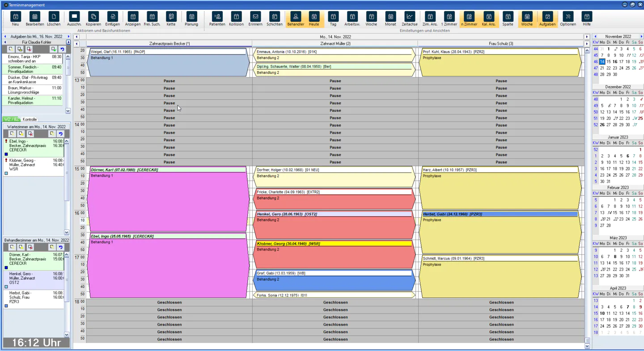Viewport: 644px width, 351px height.
Task: Click the Kette toolbar icon
Action: (171, 19)
